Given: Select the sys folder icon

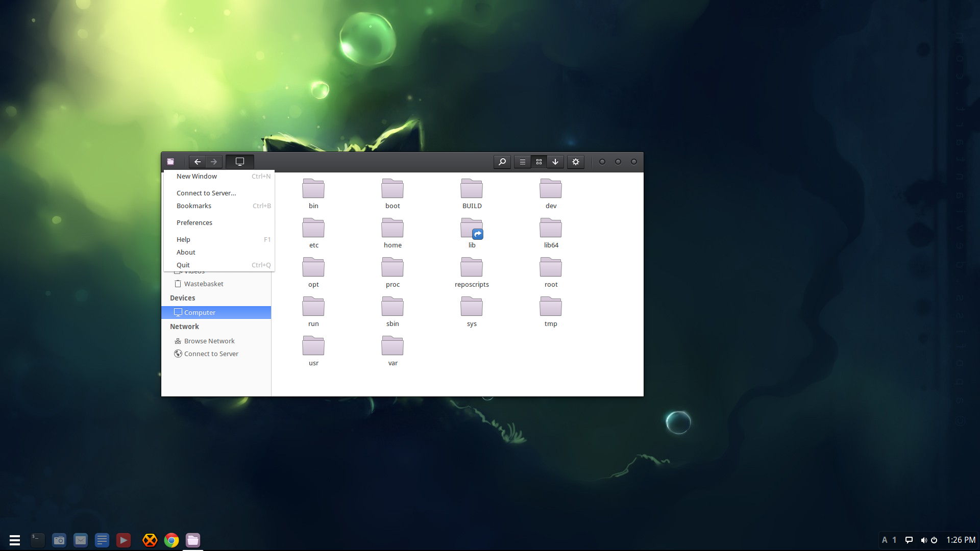Looking at the screenshot, I should [472, 306].
